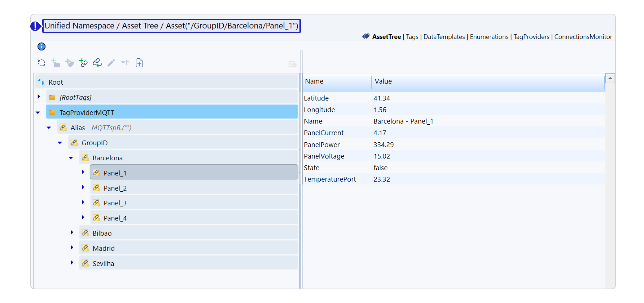Image resolution: width=644 pixels, height=303 pixels.
Task: Collapse the TagProviderMQTT node
Action: tap(38, 112)
